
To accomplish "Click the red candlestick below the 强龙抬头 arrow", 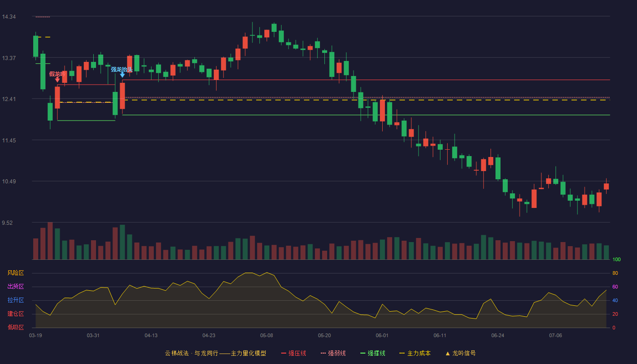I will click(122, 96).
